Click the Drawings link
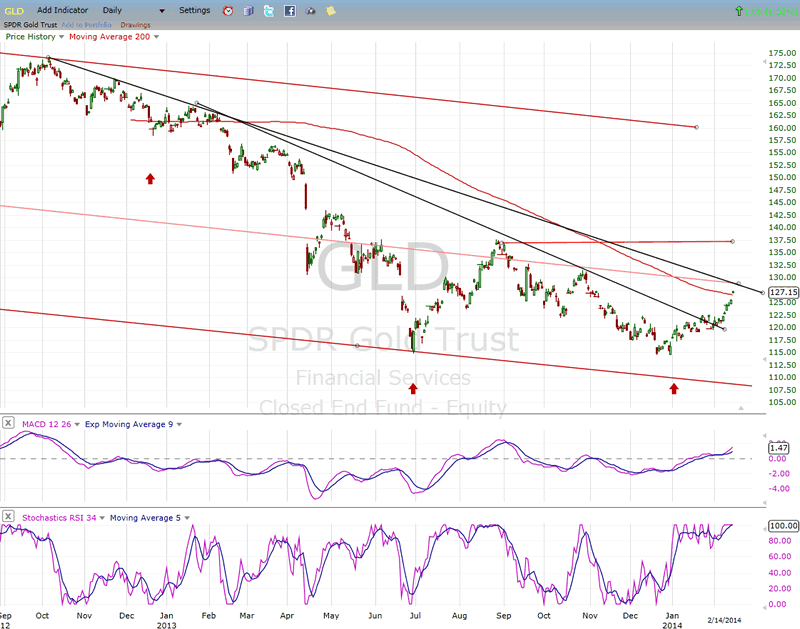The height and width of the screenshot is (629, 800). pyautogui.click(x=135, y=24)
